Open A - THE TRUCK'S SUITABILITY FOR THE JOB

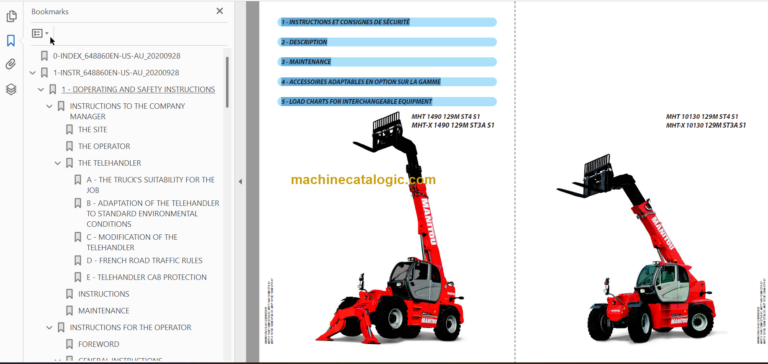click(150, 185)
